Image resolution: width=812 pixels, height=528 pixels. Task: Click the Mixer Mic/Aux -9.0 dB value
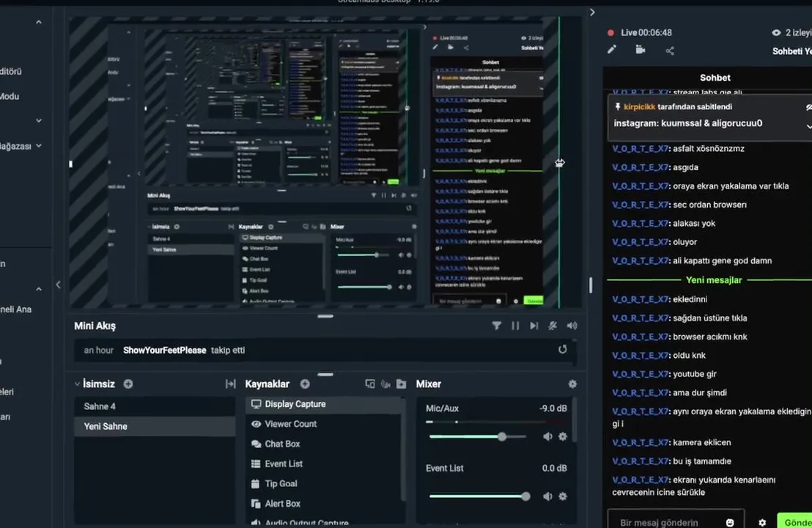coord(553,408)
